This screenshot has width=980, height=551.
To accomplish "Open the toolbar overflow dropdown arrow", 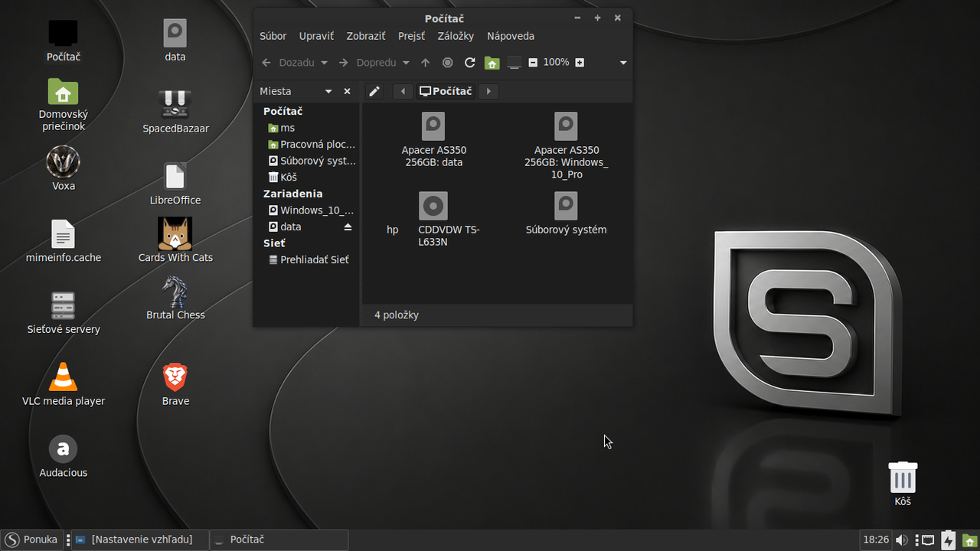I will (623, 63).
